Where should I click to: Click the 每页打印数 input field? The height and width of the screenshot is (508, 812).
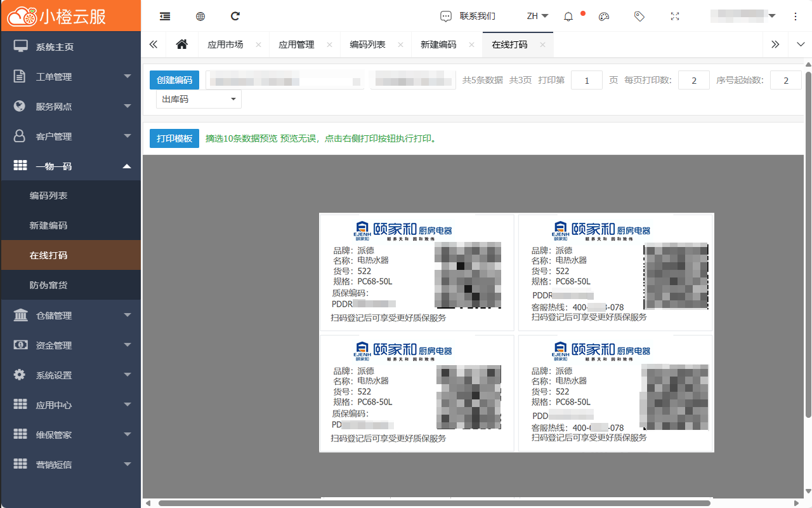coord(693,80)
